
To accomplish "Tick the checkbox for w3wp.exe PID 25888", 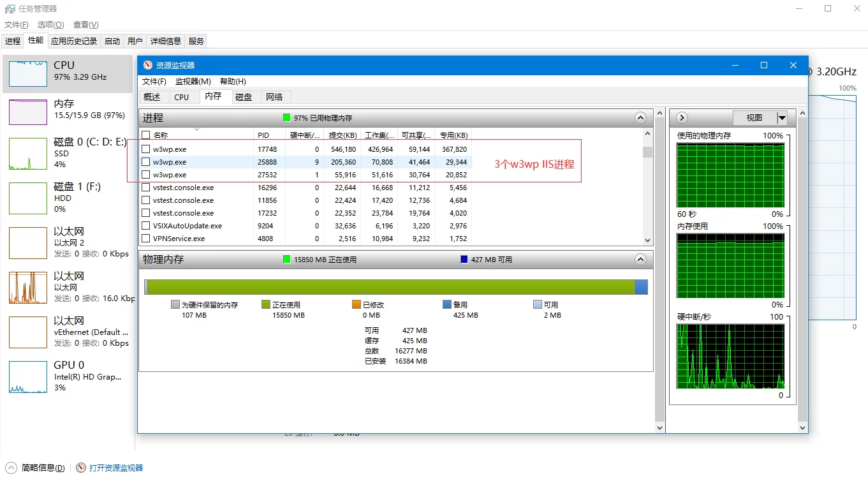I will coord(146,161).
